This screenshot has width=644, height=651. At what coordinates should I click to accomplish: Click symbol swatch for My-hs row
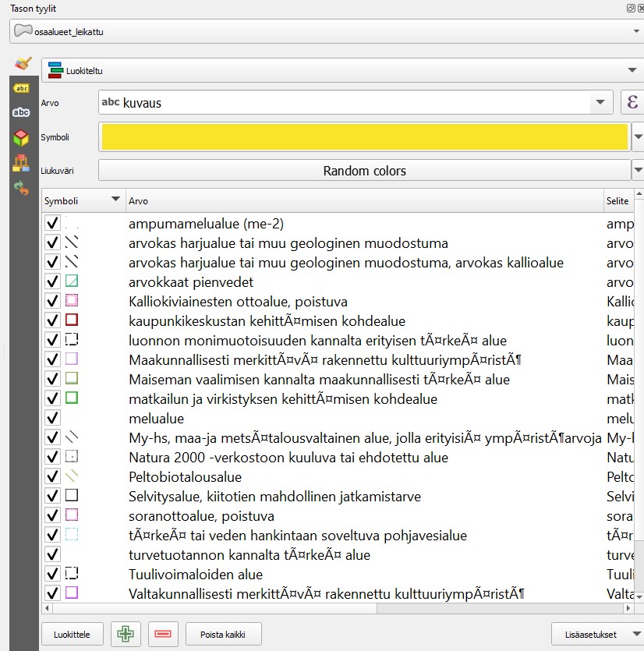[x=72, y=437]
